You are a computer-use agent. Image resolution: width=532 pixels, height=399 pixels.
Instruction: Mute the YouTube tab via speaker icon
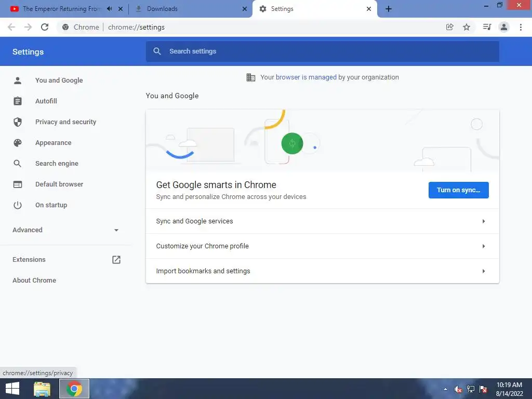[x=109, y=9]
